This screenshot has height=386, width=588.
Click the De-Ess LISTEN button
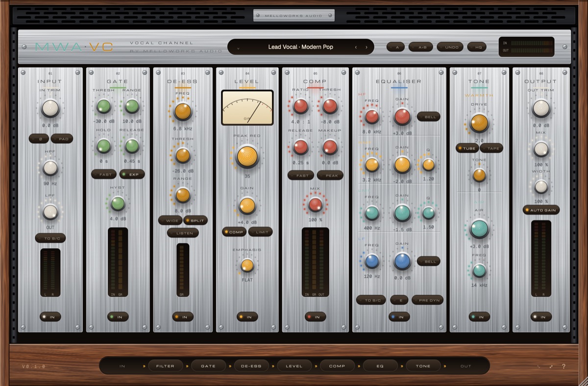click(183, 233)
